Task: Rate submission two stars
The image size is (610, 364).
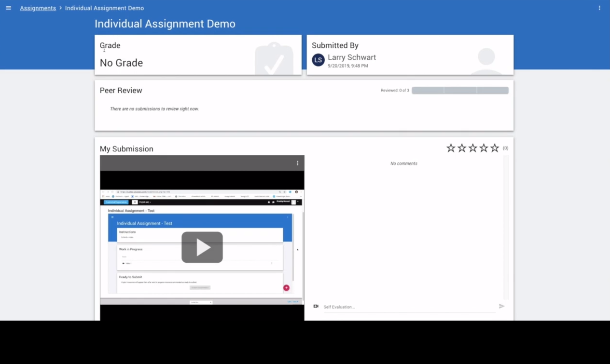Action: pos(462,148)
